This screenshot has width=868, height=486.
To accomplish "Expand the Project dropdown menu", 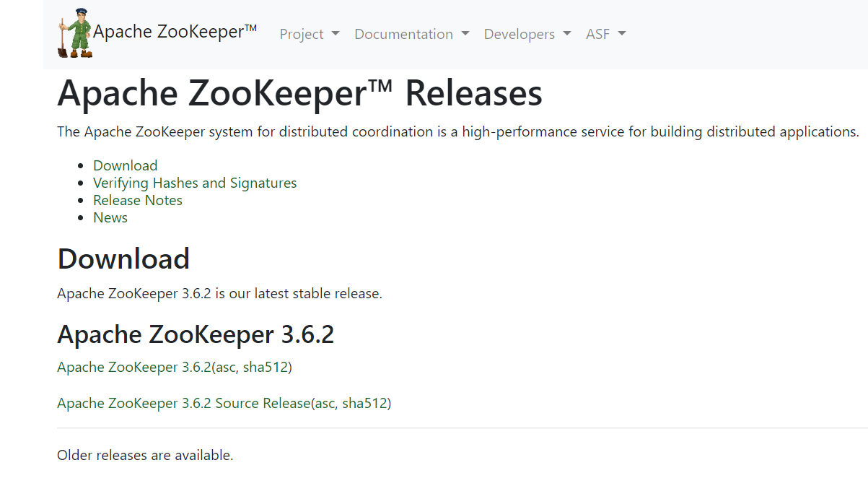I will tap(310, 34).
